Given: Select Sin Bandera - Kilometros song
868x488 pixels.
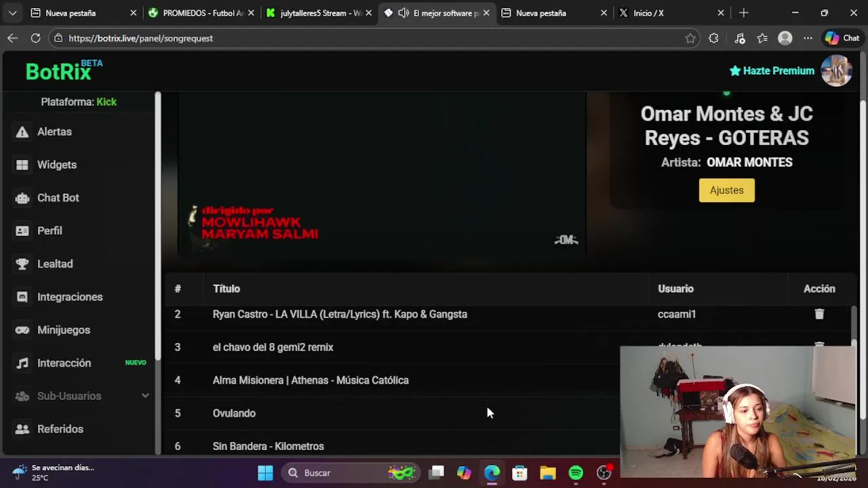Looking at the screenshot, I should (x=269, y=447).
